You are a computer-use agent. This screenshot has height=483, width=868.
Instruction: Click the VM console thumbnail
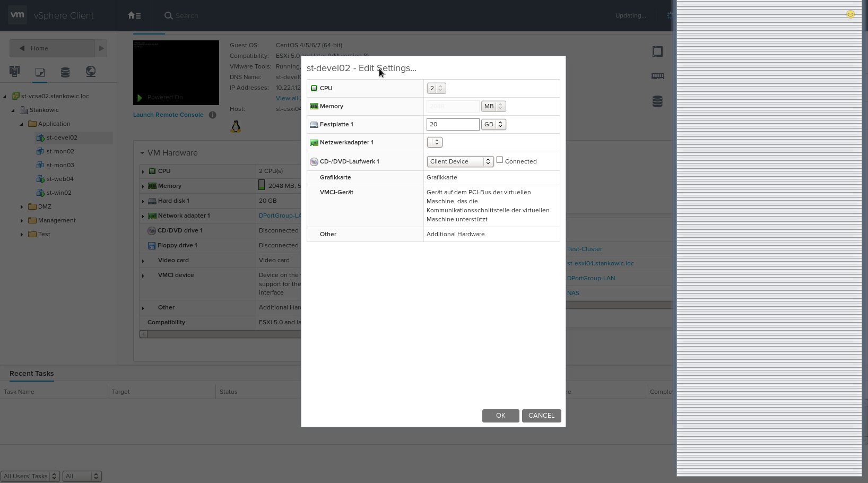coord(176,73)
